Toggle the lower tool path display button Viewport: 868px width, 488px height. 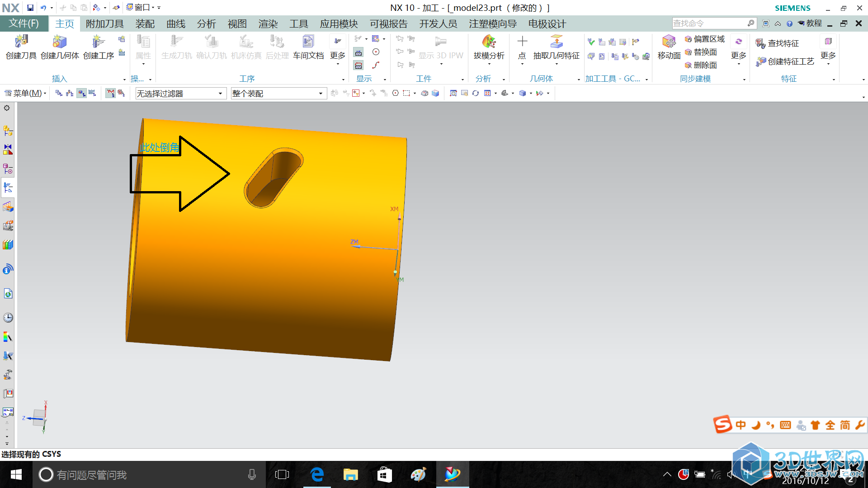click(x=359, y=66)
